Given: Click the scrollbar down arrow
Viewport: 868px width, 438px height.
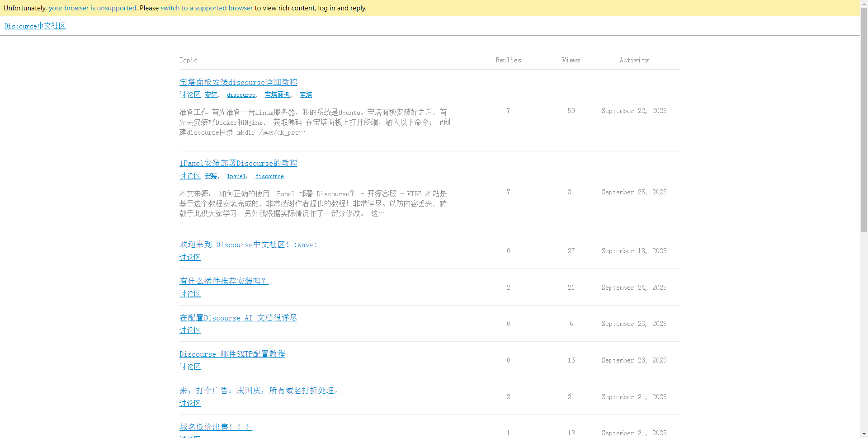Looking at the screenshot, I should point(864,434).
